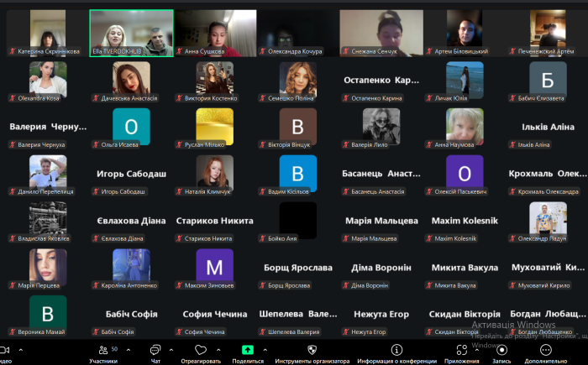The image size is (588, 365).
Task: Select Вероника Мамай's green B avatar
Action: click(48, 315)
